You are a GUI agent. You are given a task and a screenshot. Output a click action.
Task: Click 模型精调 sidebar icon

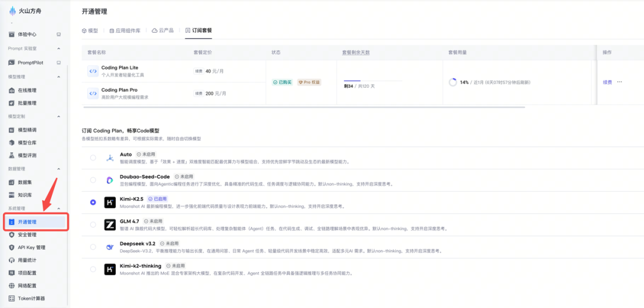[11, 130]
